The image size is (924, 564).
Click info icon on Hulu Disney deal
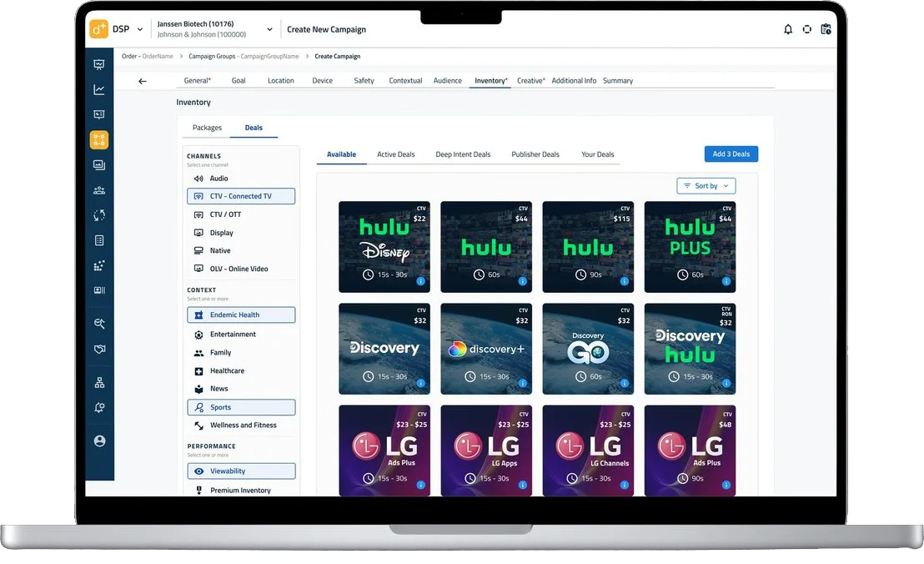click(x=421, y=281)
